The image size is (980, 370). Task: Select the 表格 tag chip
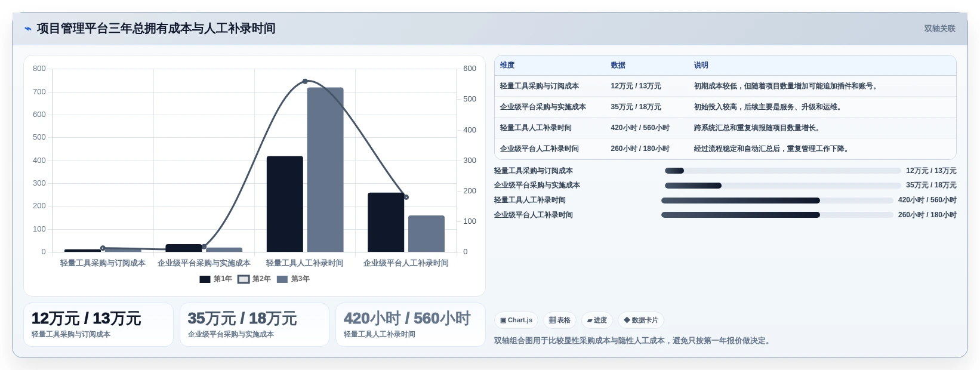click(x=560, y=320)
